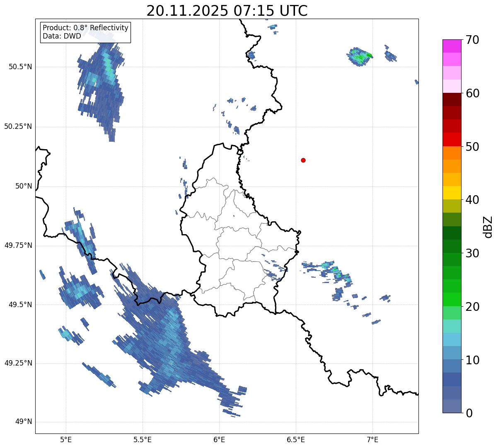498x448 pixels.
Task: Click the 49.5°N latitude label
Action: pyautogui.click(x=20, y=305)
